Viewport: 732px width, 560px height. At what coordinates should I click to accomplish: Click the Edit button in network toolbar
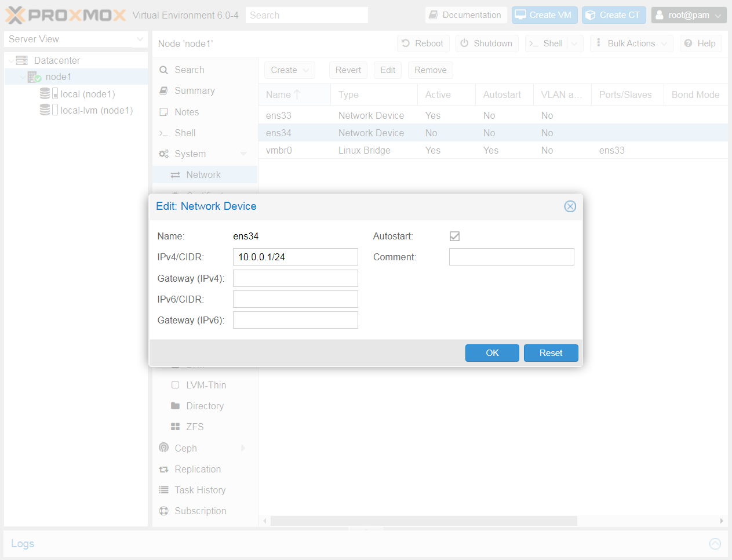click(388, 70)
